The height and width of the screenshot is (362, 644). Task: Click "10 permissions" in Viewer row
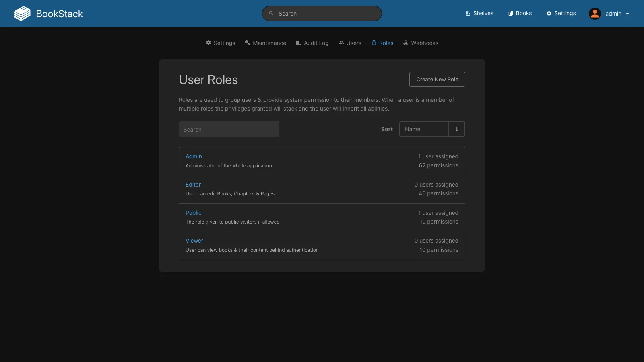(x=439, y=250)
